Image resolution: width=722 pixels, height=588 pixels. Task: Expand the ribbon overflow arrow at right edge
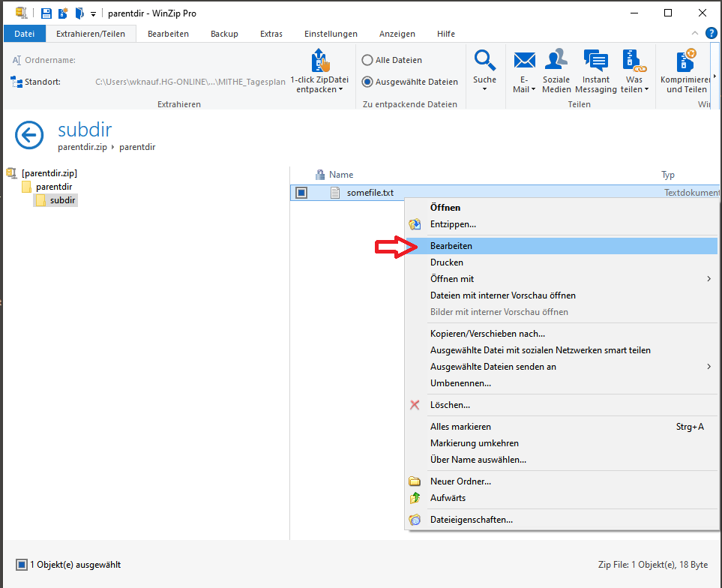715,76
